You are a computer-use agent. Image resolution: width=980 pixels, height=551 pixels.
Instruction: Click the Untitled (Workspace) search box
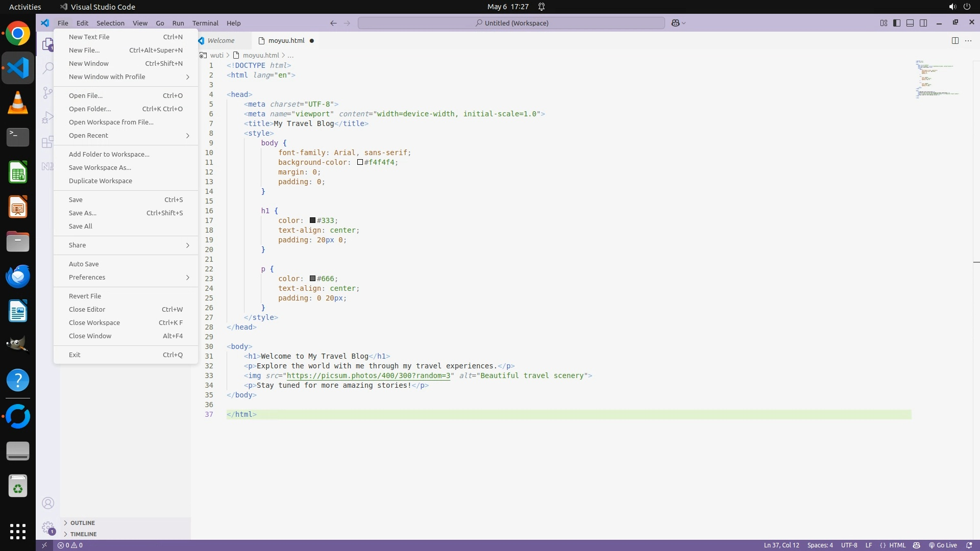coord(511,23)
